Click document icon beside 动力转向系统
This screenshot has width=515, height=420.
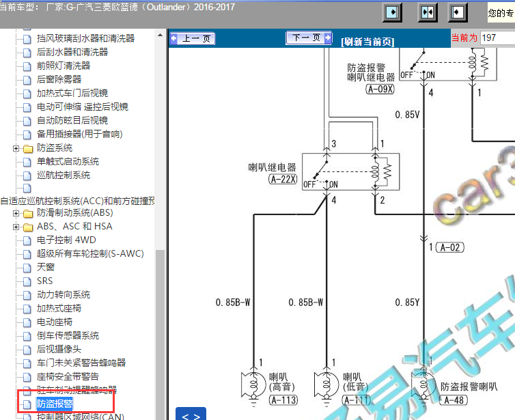[x=27, y=295]
